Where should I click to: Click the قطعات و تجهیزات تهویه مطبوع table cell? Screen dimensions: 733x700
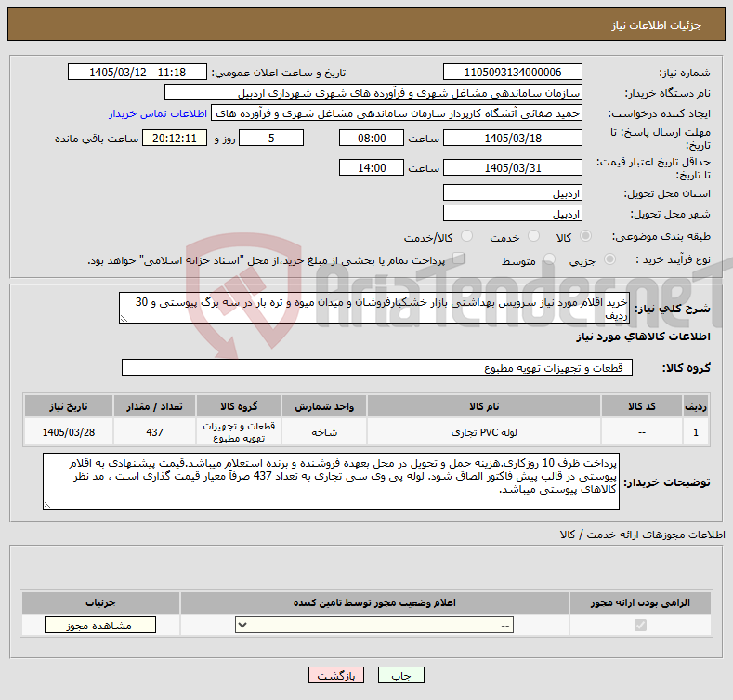tap(239, 432)
